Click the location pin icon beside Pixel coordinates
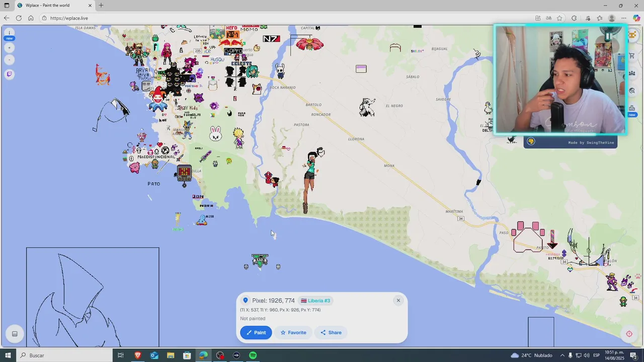 246,301
